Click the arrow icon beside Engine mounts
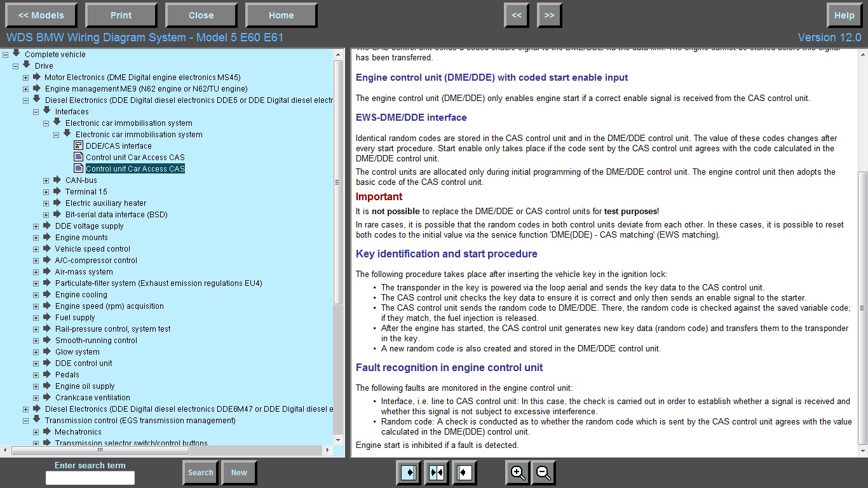This screenshot has height=488, width=868. point(46,237)
